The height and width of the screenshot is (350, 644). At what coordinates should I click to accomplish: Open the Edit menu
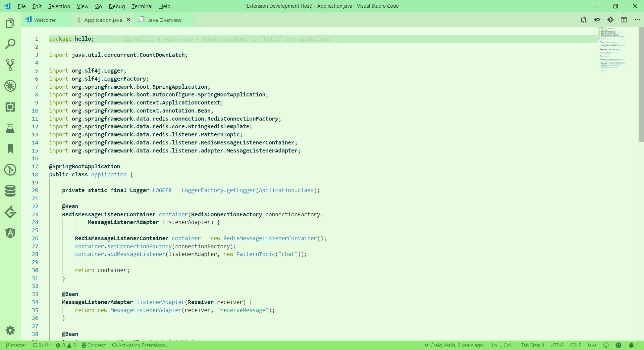(x=37, y=6)
